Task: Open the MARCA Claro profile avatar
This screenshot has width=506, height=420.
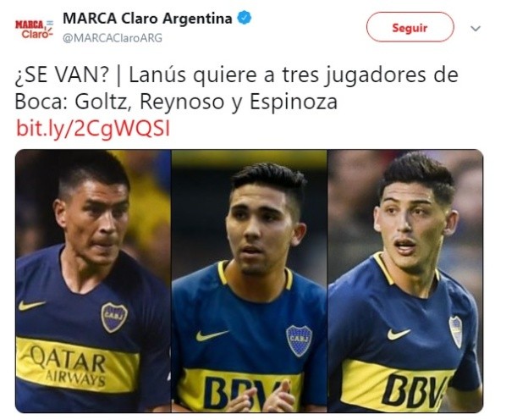Action: point(34,29)
